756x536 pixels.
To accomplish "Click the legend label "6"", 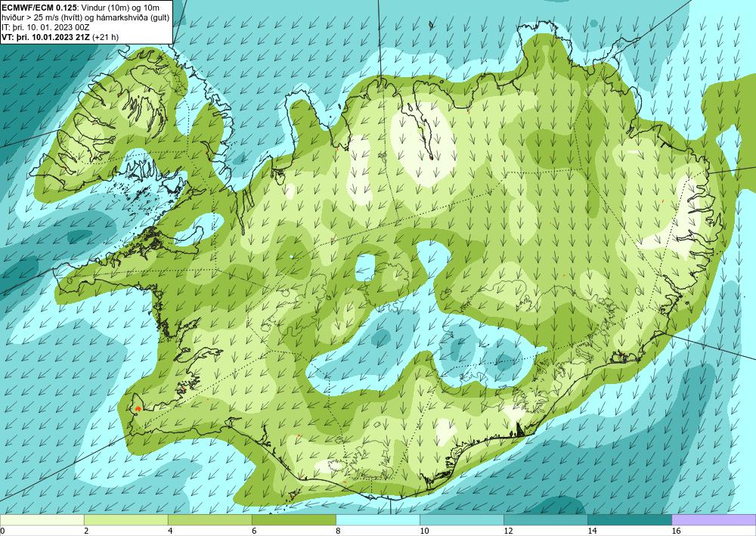I will click(x=254, y=531).
